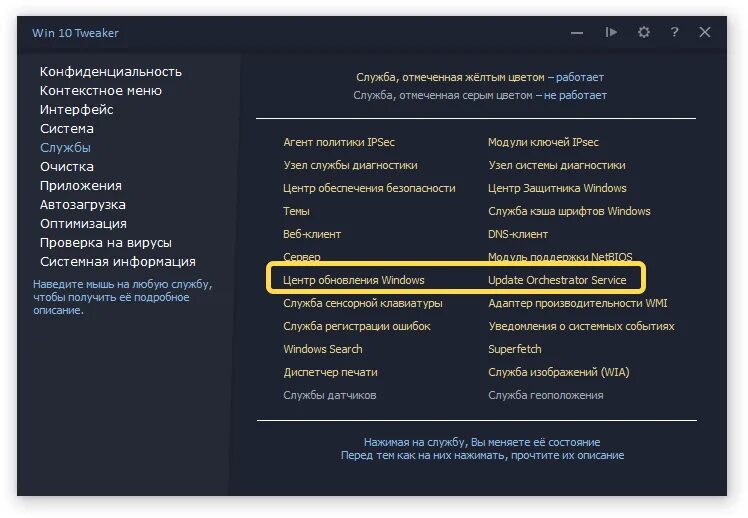Toggle Центр обеспечения безопасности service
Screen dimensions: 748x518
click(x=369, y=188)
